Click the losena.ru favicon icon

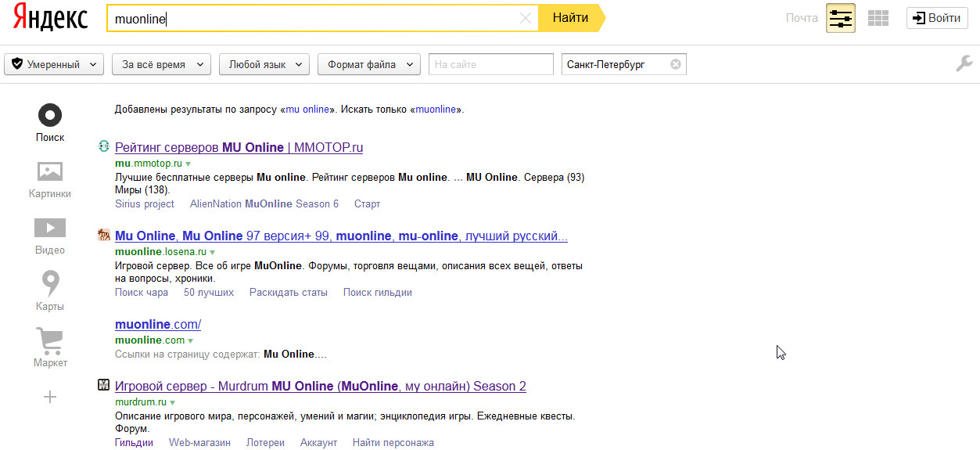click(104, 235)
